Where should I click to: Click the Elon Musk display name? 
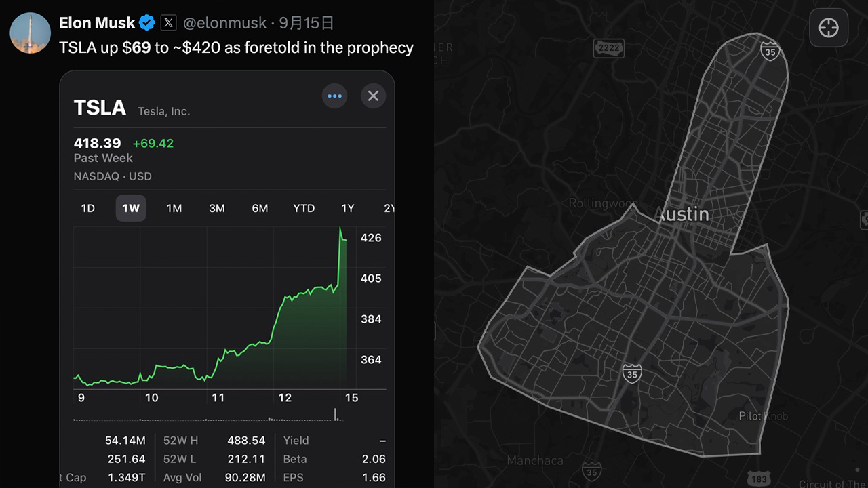pyautogui.click(x=97, y=23)
